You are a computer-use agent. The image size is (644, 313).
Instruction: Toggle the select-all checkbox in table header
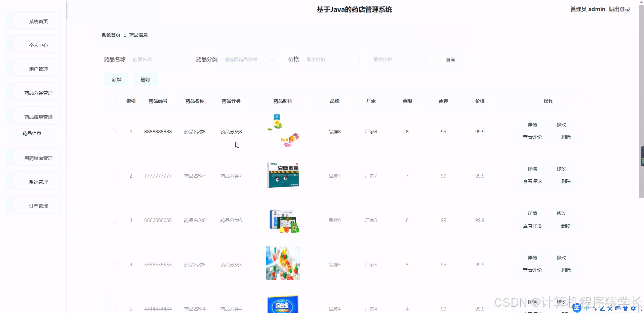click(114, 101)
